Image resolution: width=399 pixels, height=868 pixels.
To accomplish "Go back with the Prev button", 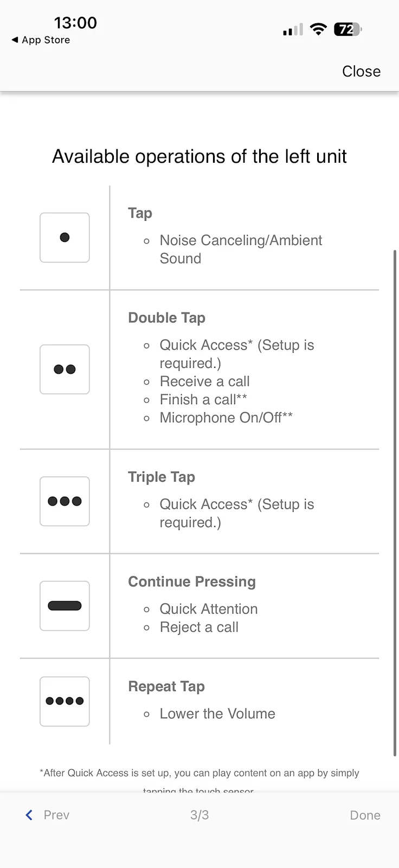I will pyautogui.click(x=48, y=815).
